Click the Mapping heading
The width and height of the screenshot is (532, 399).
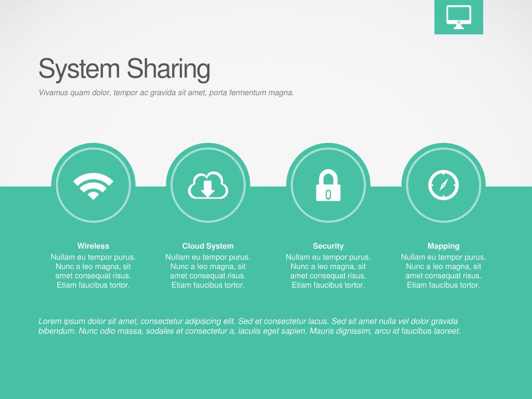[444, 246]
